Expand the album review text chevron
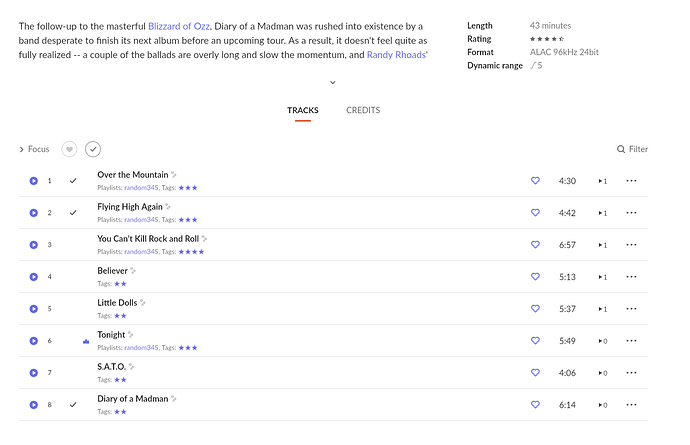 (x=333, y=82)
